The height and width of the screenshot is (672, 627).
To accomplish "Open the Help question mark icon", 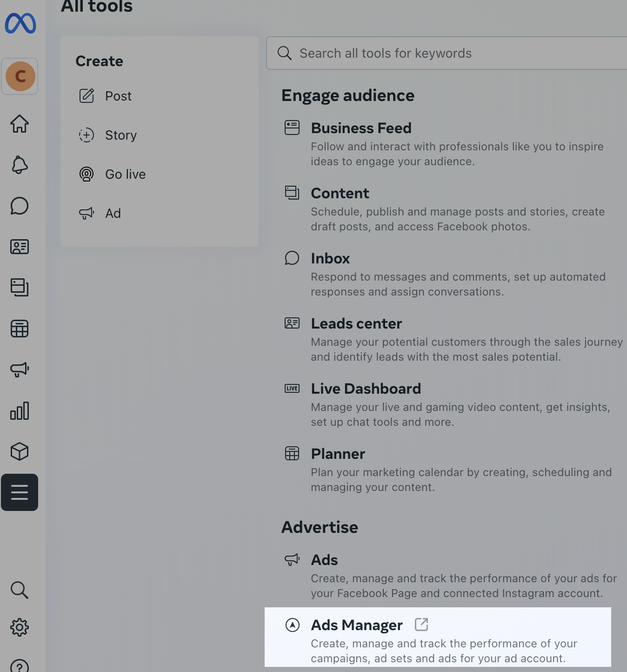I will 20,666.
